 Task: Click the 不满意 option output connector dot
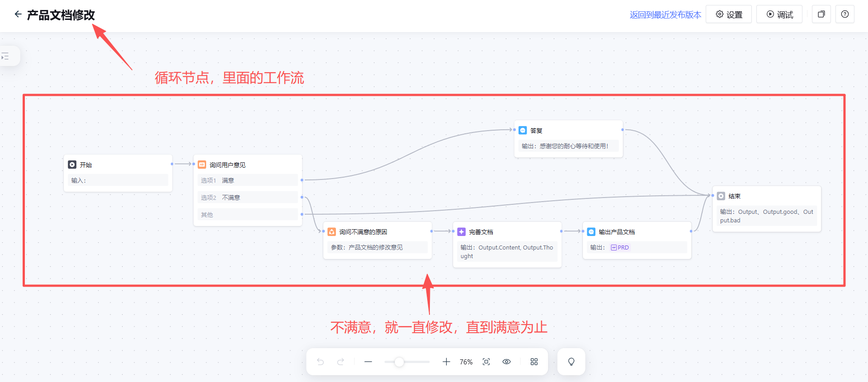[302, 198]
